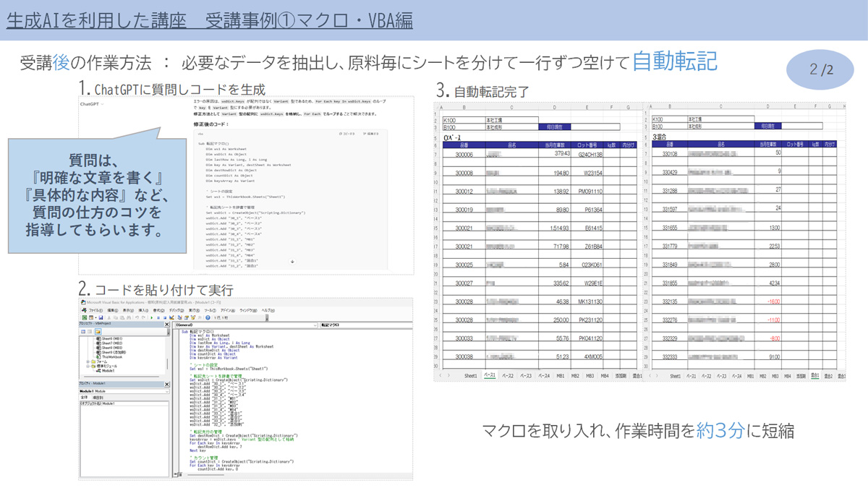
Task: Click the Save icon in the VBA toolbar
Action: click(99, 317)
